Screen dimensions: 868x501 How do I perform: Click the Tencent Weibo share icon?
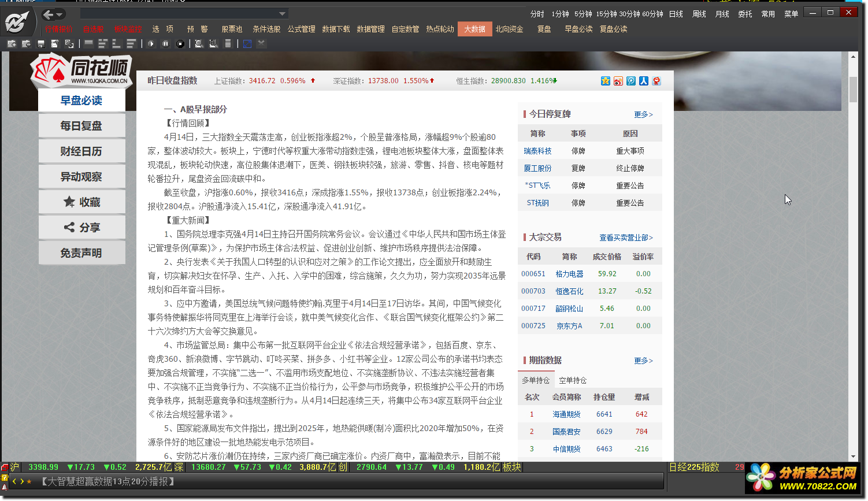coord(630,81)
